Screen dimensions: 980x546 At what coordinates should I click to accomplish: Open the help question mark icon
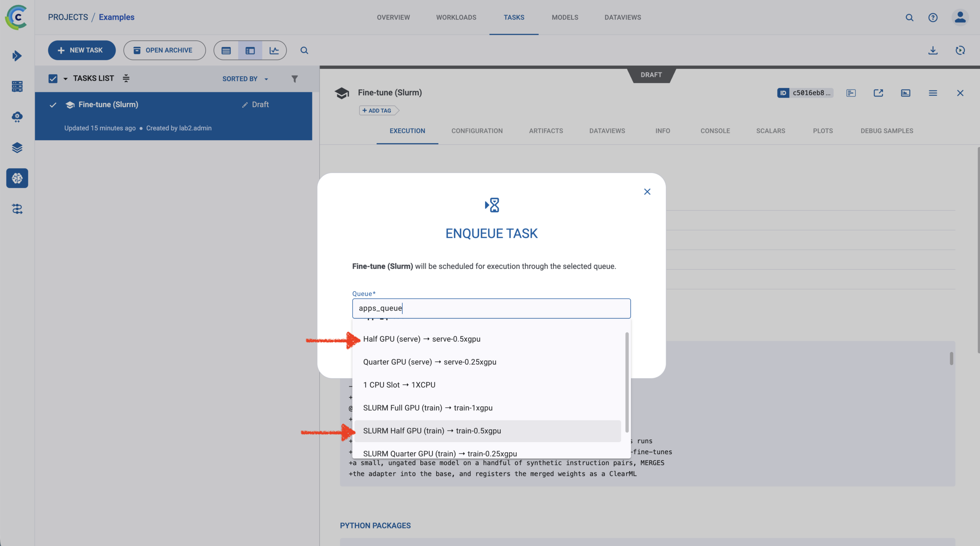933,18
